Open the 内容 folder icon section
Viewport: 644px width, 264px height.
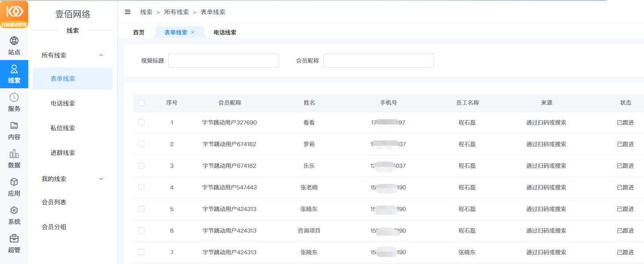(14, 131)
